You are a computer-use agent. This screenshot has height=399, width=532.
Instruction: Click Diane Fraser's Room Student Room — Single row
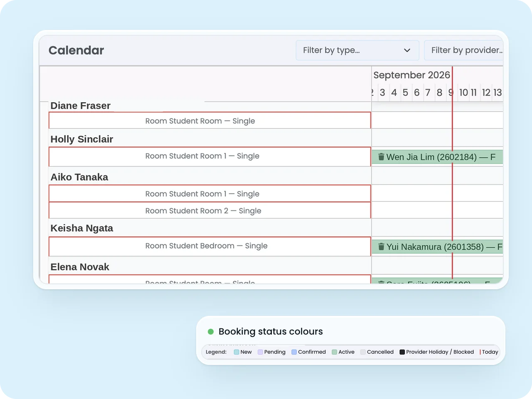coord(210,121)
